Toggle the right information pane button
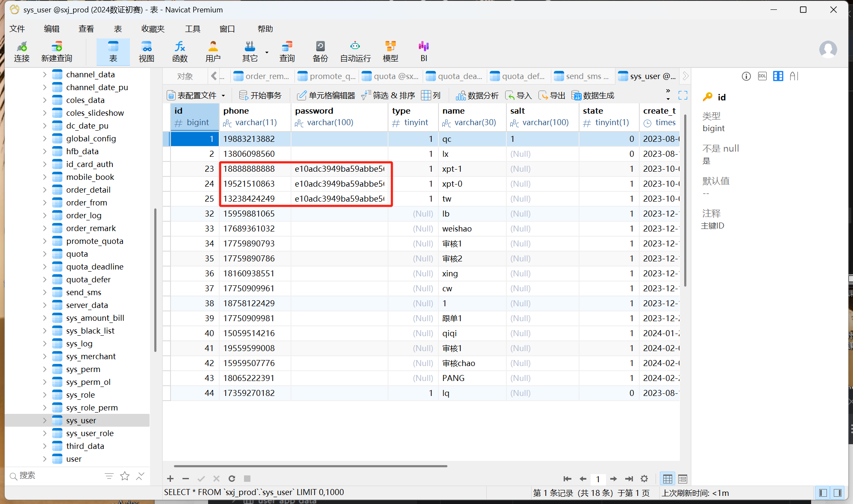 tap(838, 493)
